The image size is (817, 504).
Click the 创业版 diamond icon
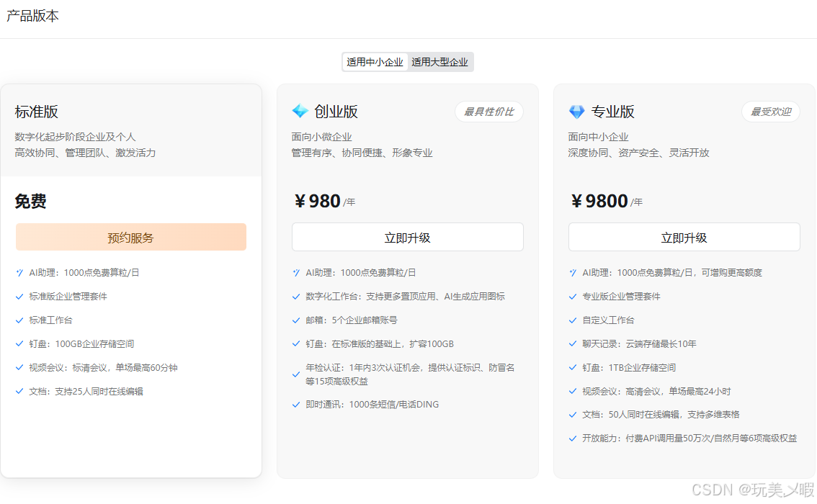300,111
